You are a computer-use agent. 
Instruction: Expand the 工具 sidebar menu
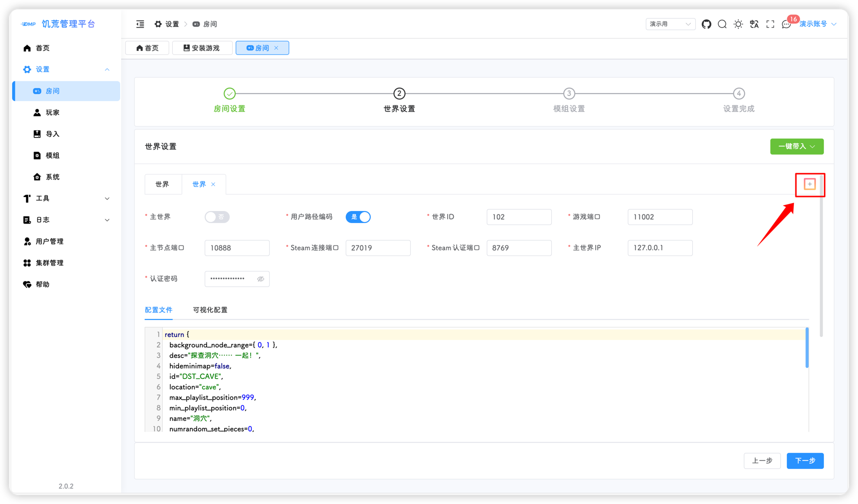pos(66,198)
